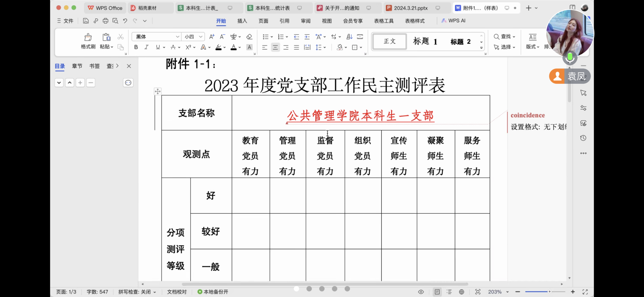Toggle spell check (拼写检查) in status bar

pyautogui.click(x=137, y=292)
